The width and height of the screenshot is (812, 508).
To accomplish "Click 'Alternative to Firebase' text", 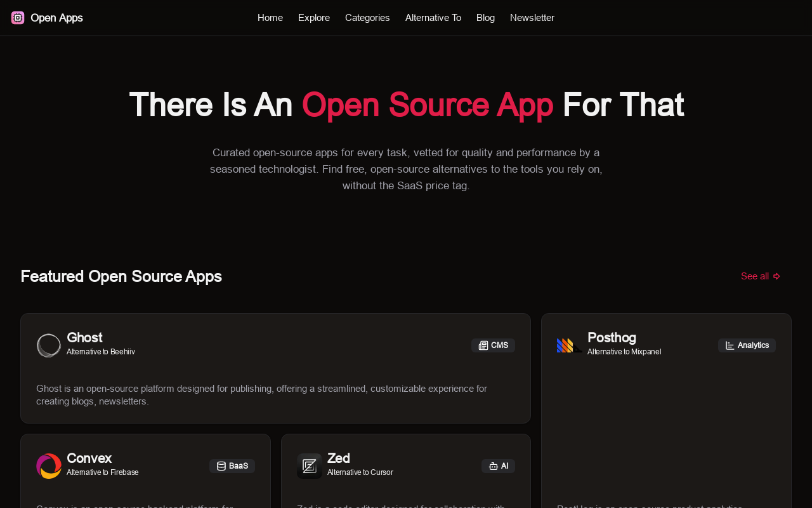I will point(103,472).
